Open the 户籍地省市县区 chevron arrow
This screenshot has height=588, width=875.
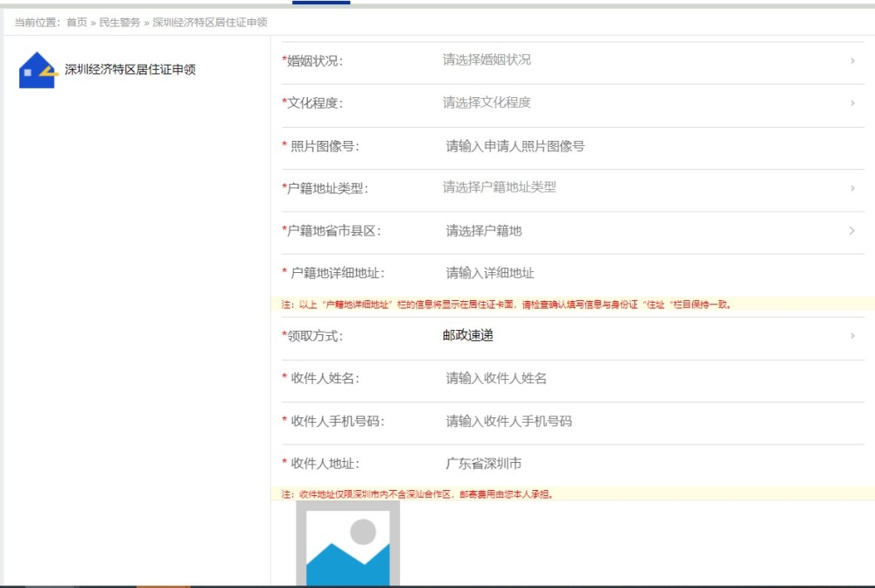[851, 230]
